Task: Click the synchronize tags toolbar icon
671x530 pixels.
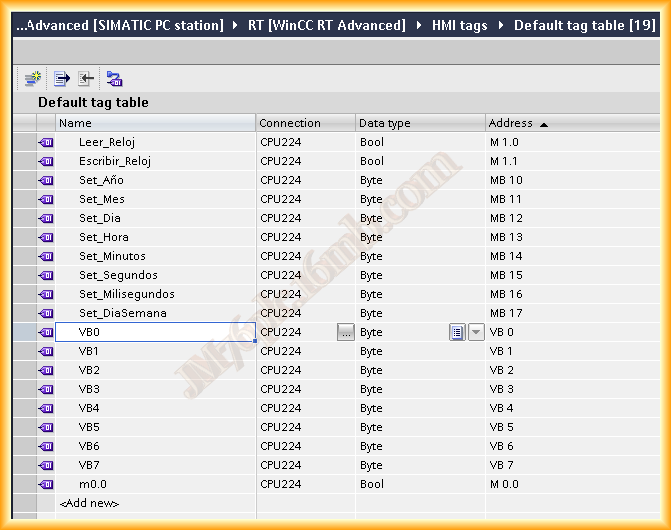Action: [x=114, y=78]
